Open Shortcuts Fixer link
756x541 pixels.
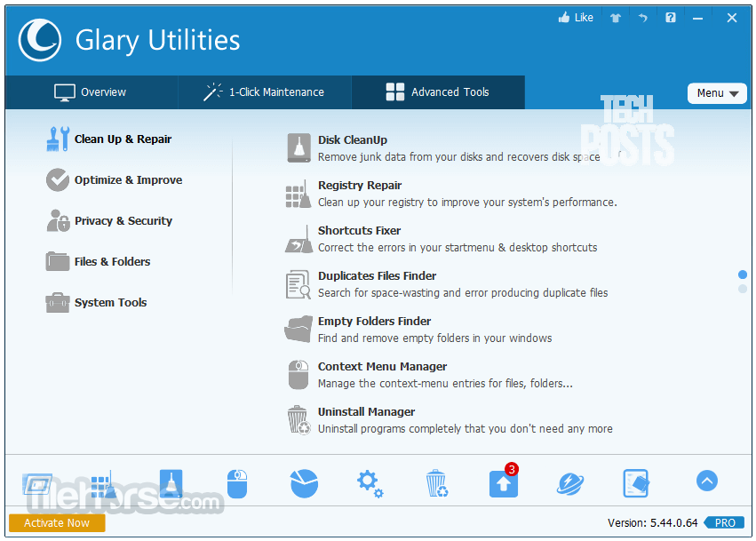(359, 230)
